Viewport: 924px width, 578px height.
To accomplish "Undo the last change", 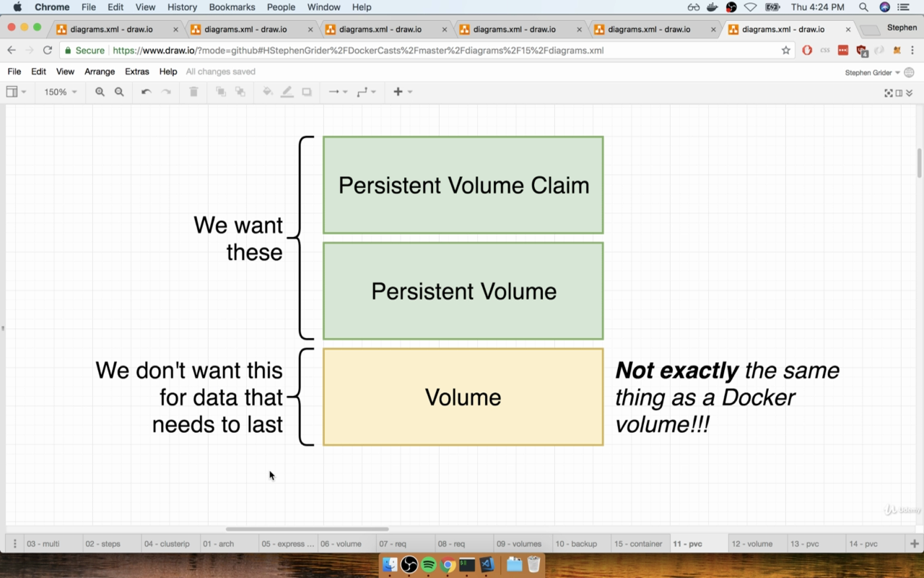I will click(x=146, y=92).
